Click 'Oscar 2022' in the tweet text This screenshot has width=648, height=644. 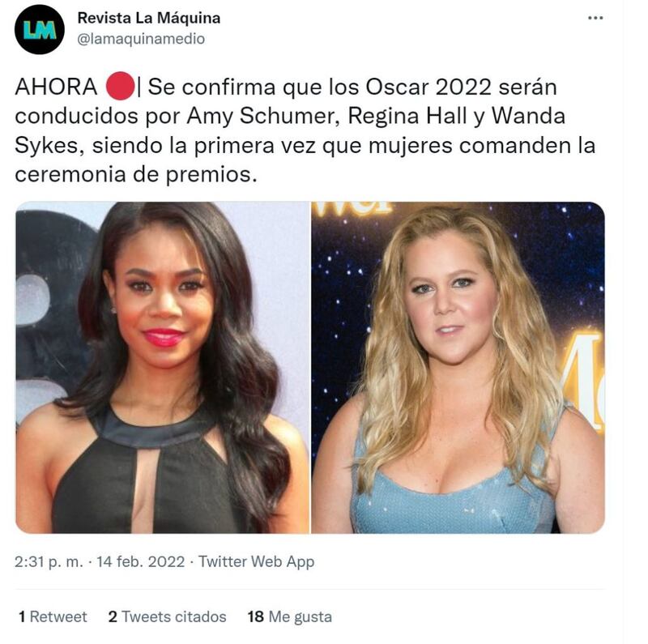(x=428, y=87)
